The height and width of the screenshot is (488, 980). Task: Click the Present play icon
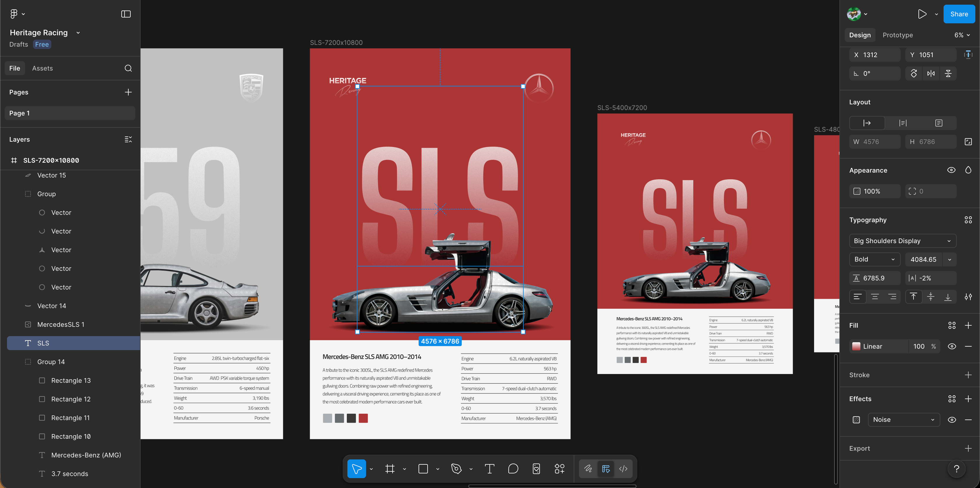pos(922,14)
